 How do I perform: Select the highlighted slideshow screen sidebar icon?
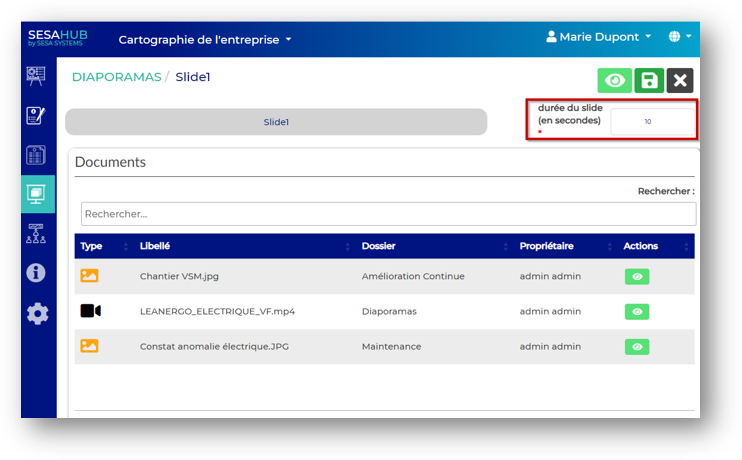[x=37, y=194]
